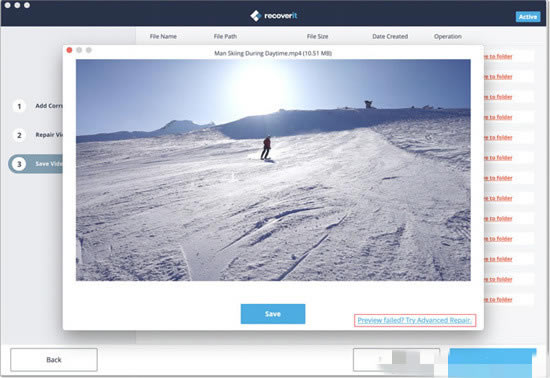Close the preview dialog with red button
Image resolution: width=550 pixels, height=378 pixels.
click(x=69, y=50)
